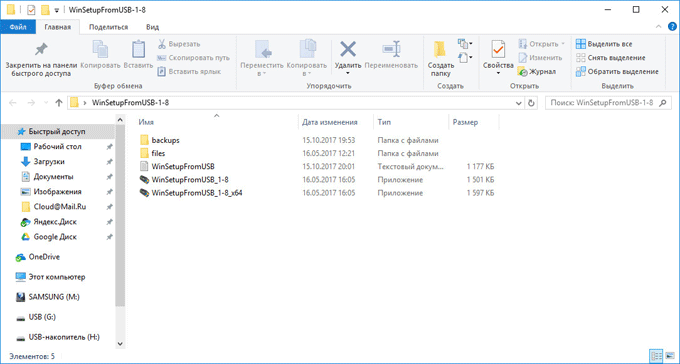Screen dimensions: 680x364
Task: Click the Back navigation arrow
Action: click(13, 103)
